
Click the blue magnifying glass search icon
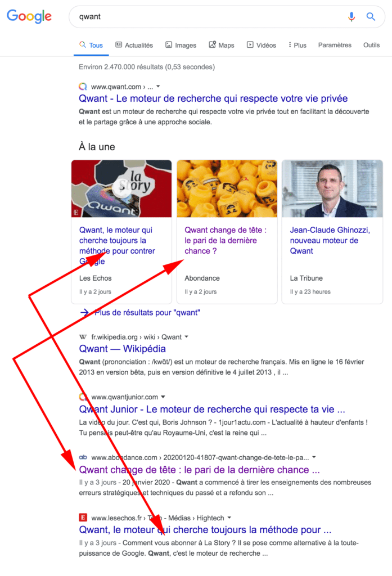point(371,16)
